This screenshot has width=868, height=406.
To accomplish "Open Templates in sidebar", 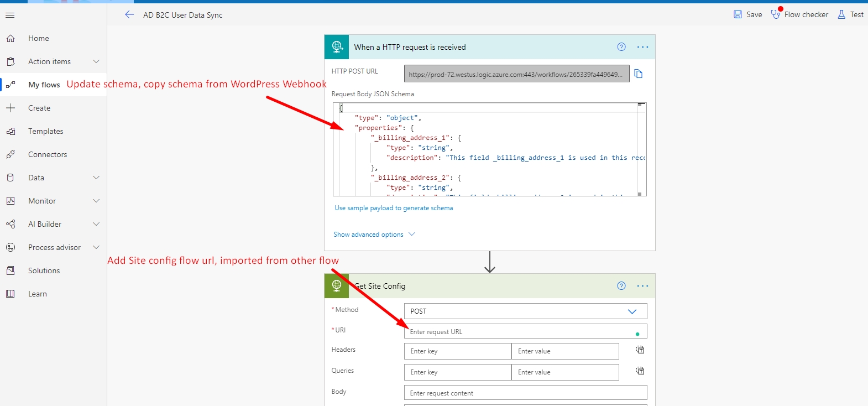I will [46, 131].
